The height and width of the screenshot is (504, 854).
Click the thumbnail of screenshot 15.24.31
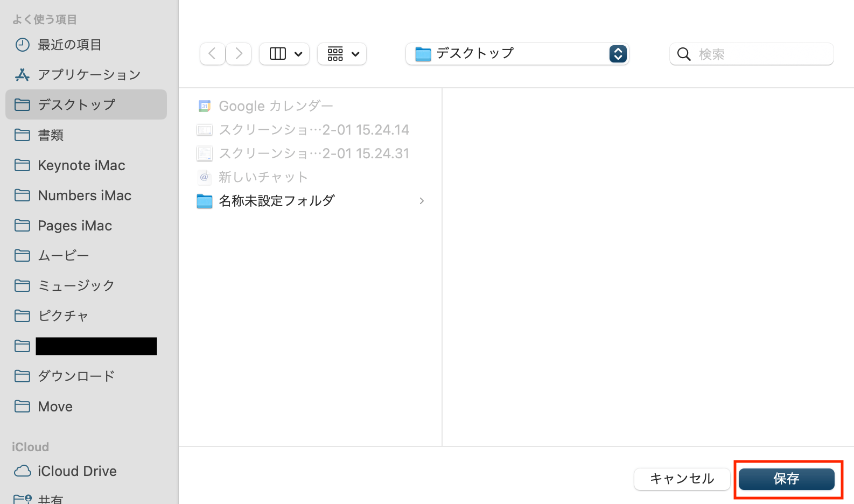pyautogui.click(x=205, y=153)
